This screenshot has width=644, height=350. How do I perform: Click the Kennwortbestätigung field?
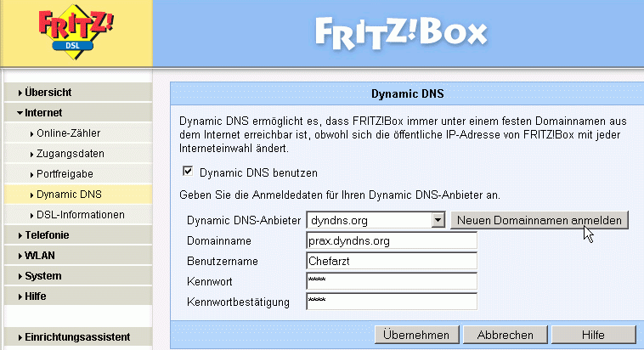[392, 302]
